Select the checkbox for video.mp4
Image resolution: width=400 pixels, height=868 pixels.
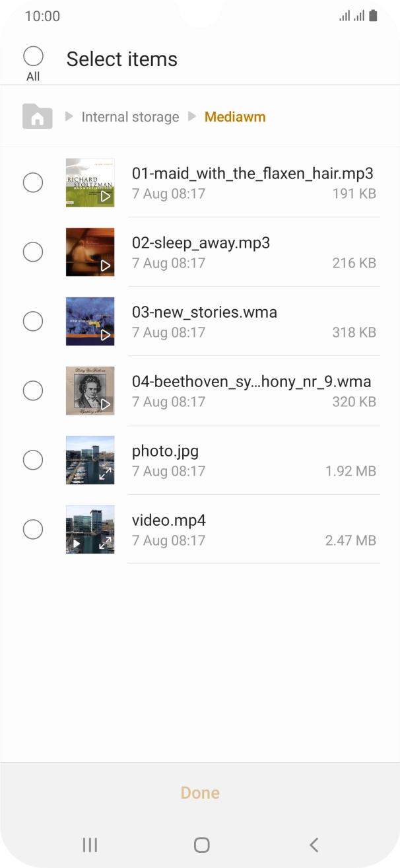click(x=33, y=529)
